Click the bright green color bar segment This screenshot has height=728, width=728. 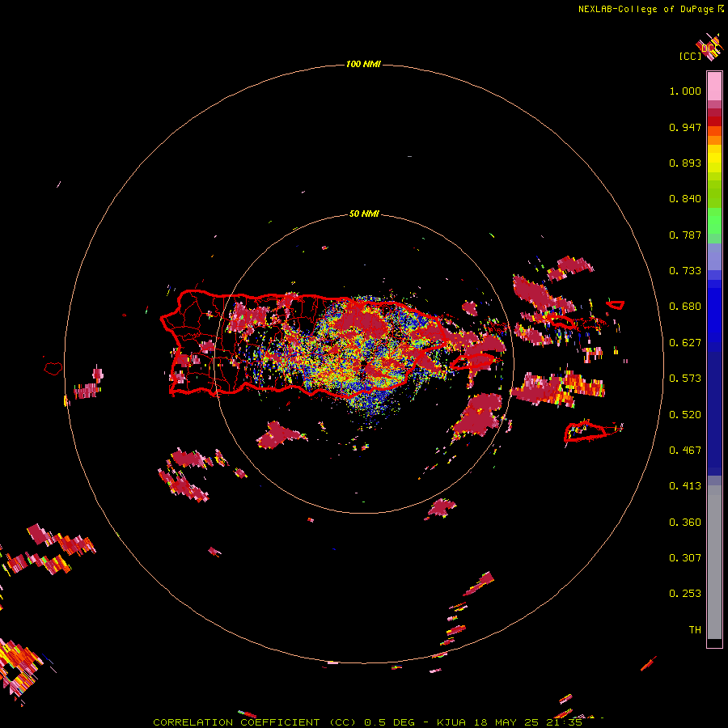[x=714, y=221]
